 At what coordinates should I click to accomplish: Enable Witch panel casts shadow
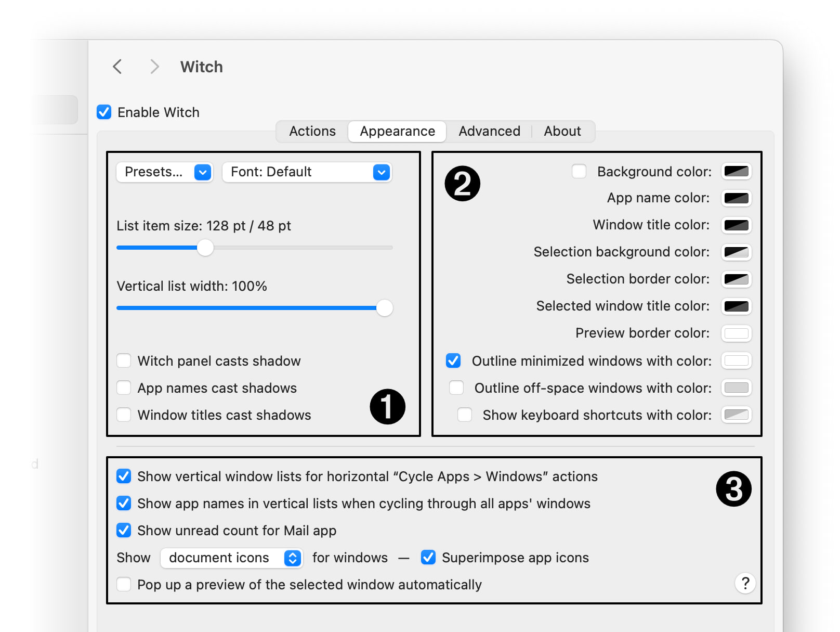point(124,360)
